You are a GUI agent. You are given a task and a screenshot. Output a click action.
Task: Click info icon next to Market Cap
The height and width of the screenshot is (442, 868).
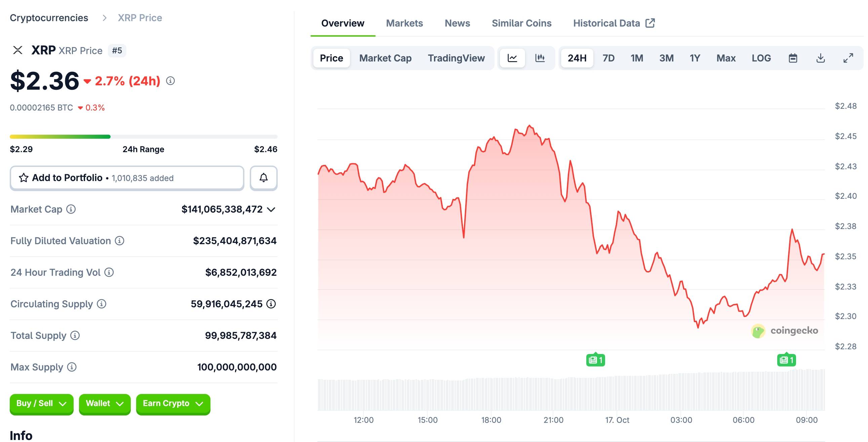71,209
